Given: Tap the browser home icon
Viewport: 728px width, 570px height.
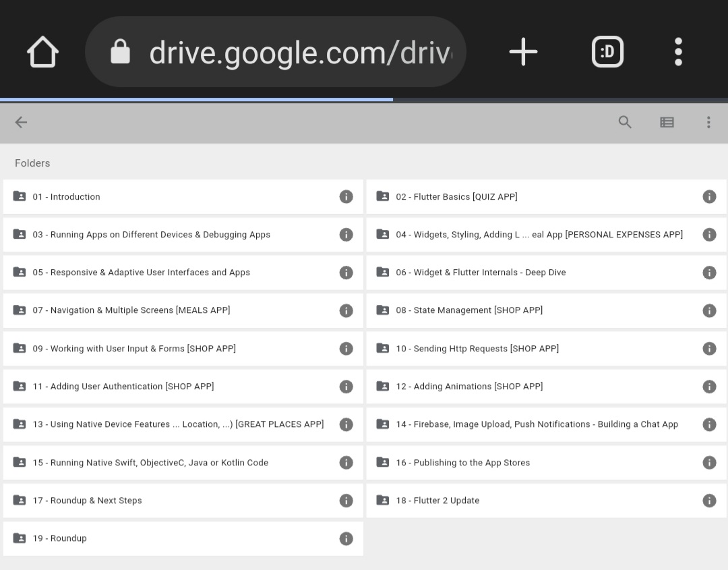Looking at the screenshot, I should (x=42, y=51).
